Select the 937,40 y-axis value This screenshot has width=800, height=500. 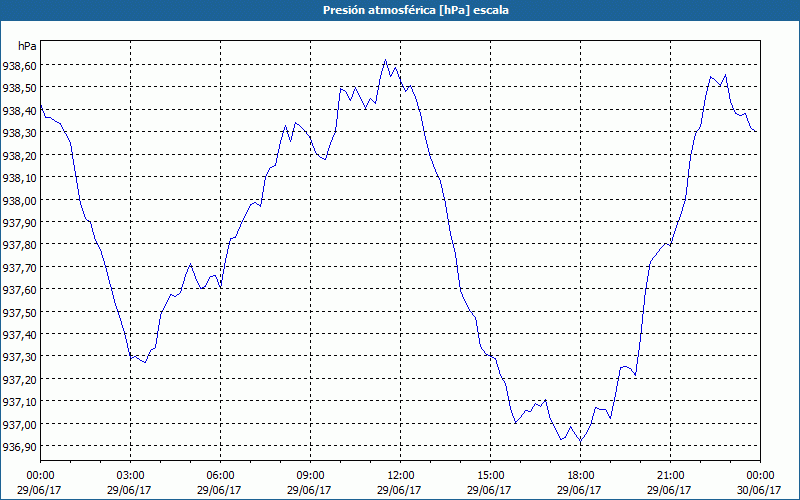[x=19, y=335]
